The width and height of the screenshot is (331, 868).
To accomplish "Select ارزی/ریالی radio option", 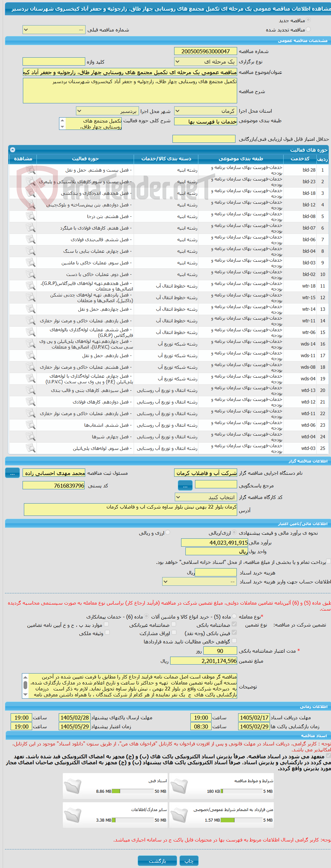I will coord(234,533).
